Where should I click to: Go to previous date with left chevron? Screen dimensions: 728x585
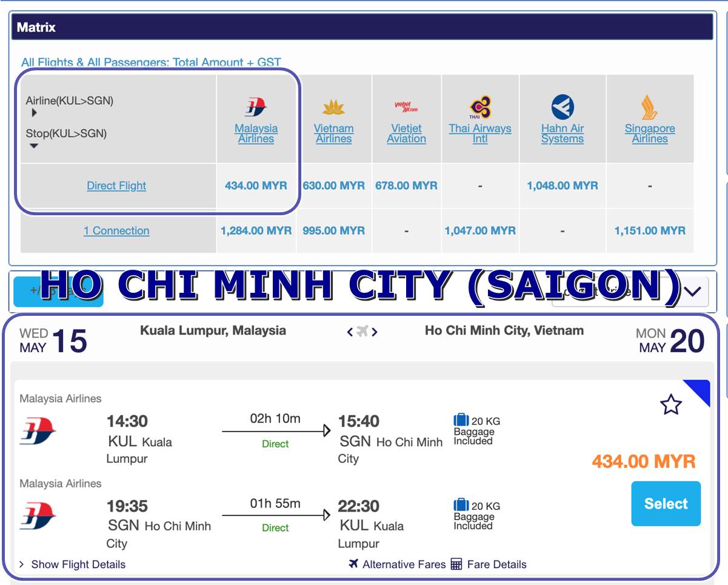350,332
